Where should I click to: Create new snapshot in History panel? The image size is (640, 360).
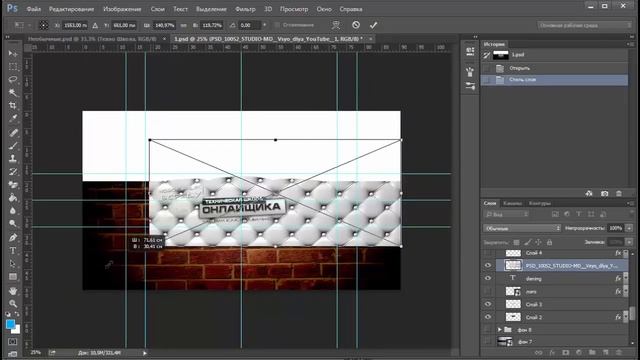point(604,193)
